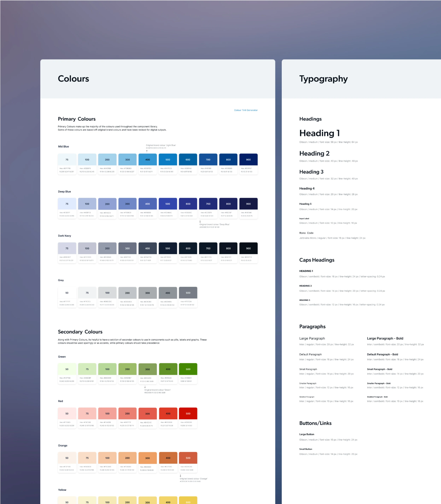Click the Dark Navy 400 swatch
The height and width of the screenshot is (504, 441).
148,253
